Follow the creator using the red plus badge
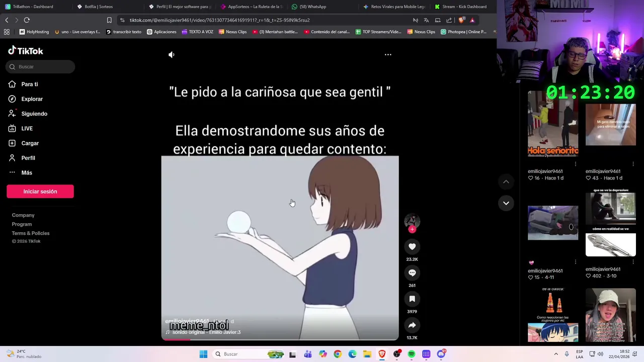The height and width of the screenshot is (362, 644). tap(412, 229)
